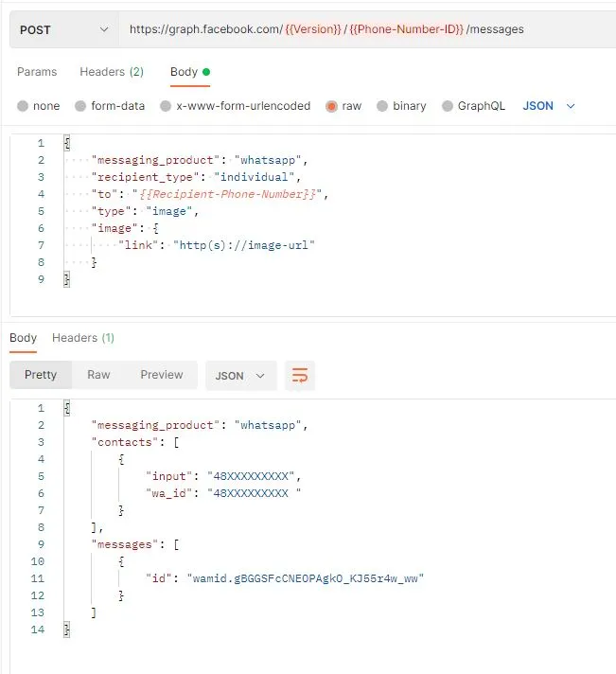Select the form-data radio option

(81, 106)
